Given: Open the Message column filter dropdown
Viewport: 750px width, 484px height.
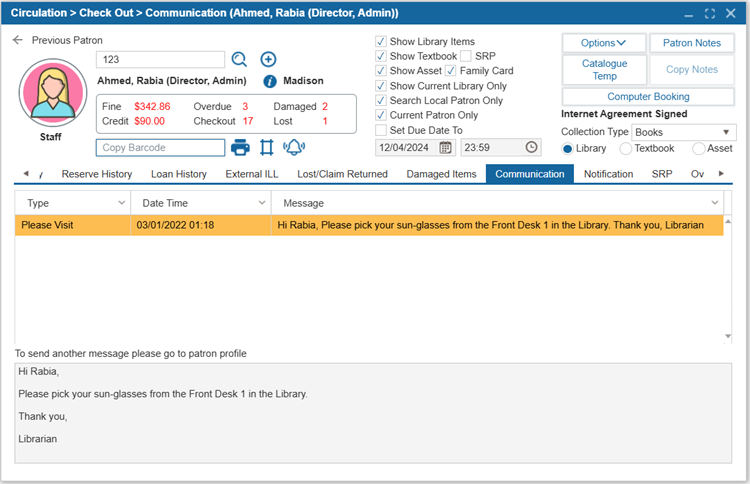Looking at the screenshot, I should pyautogui.click(x=715, y=203).
